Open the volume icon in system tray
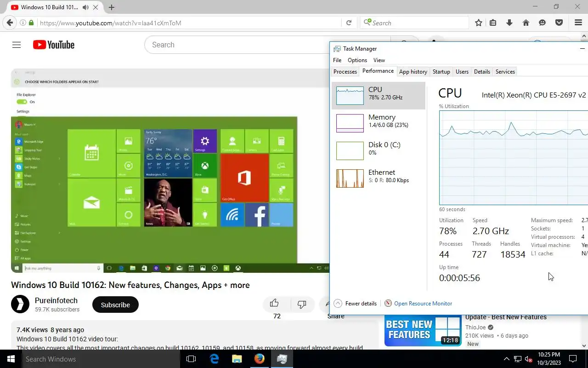This screenshot has height=368, width=588. (528, 359)
